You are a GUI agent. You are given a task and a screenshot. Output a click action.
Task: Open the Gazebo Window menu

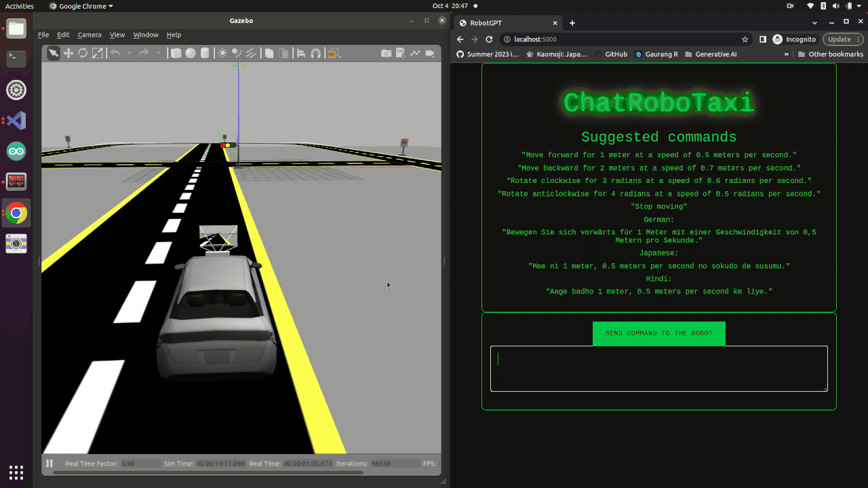point(146,35)
